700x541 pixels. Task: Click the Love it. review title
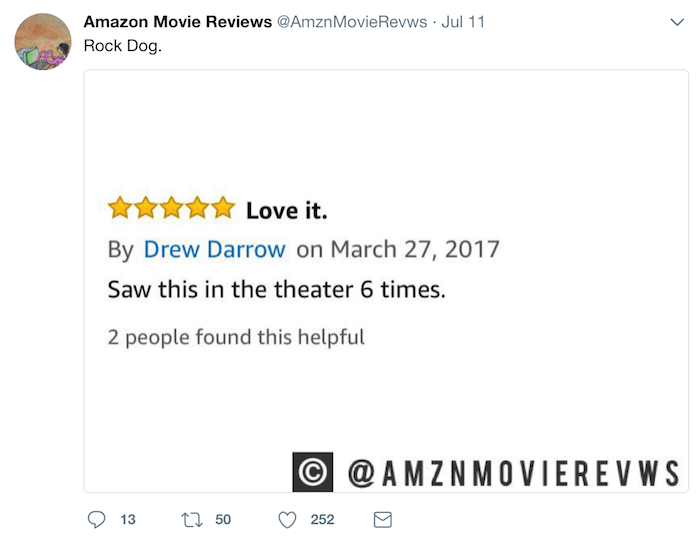click(x=287, y=210)
